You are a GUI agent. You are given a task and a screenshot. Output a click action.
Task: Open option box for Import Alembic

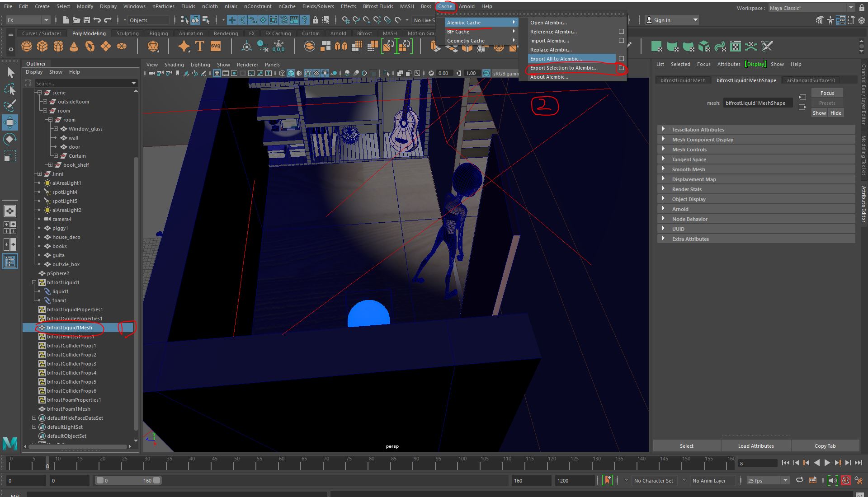621,41
